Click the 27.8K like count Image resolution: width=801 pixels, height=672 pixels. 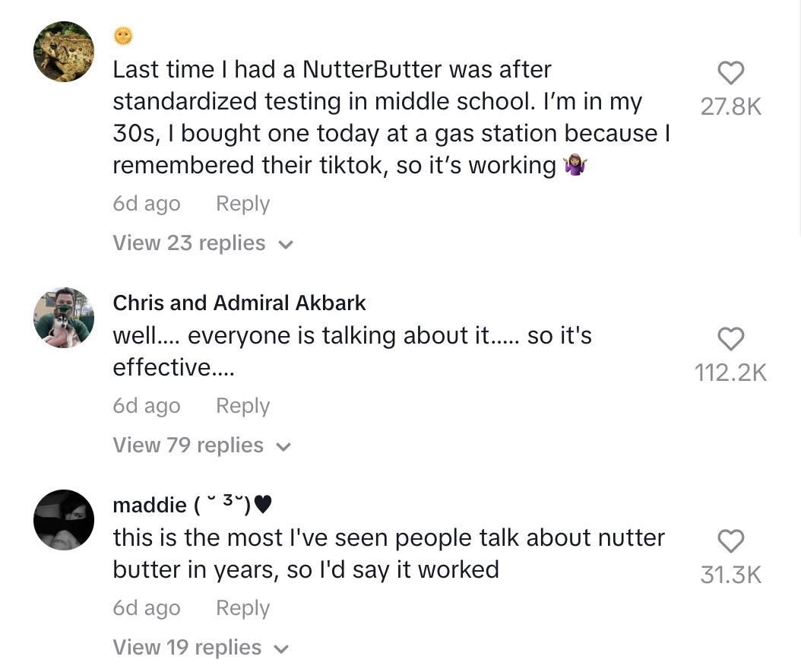tap(730, 107)
